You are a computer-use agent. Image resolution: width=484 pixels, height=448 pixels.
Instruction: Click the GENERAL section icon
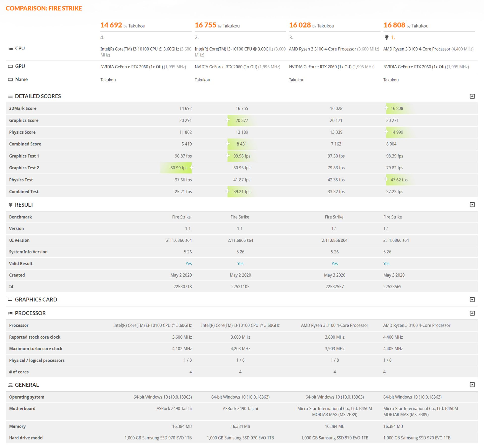click(x=10, y=385)
